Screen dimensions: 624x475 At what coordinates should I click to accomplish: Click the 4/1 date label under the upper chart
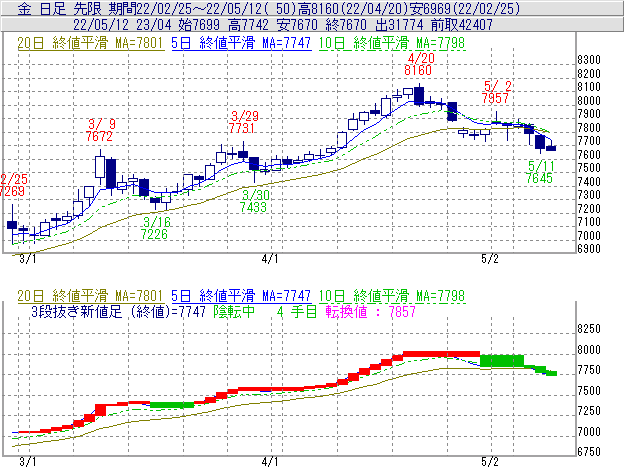(x=270, y=259)
